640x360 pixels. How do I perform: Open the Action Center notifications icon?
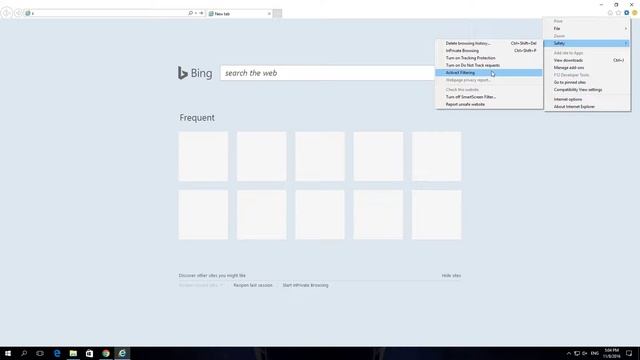629,353
